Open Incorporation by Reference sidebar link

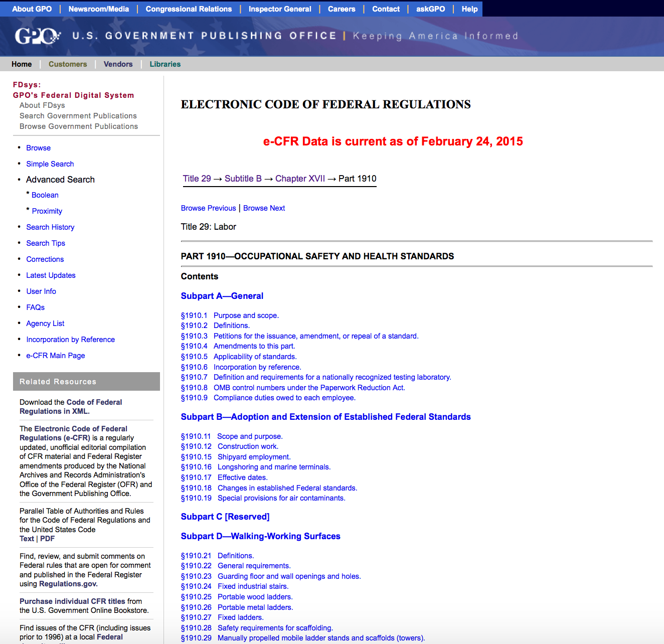71,340
